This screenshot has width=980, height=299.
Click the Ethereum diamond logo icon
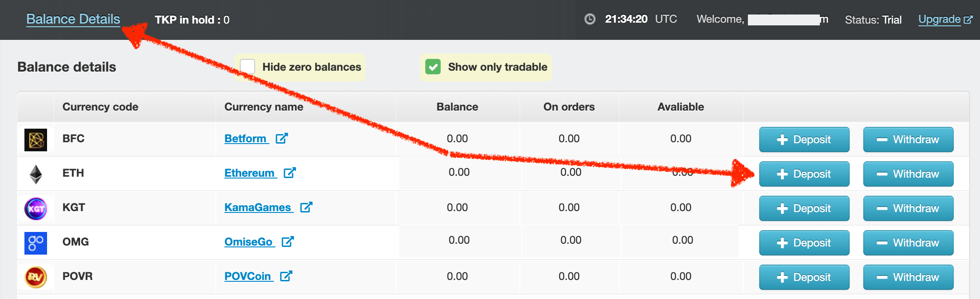[36, 174]
